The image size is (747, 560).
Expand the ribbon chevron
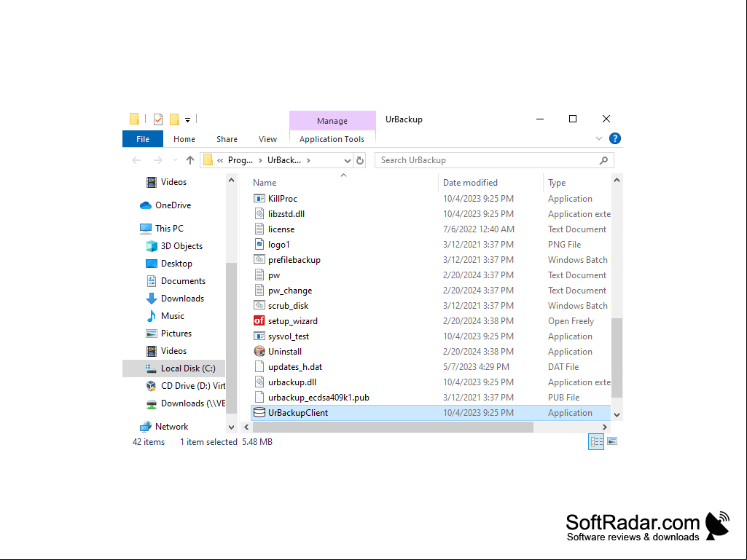click(599, 138)
